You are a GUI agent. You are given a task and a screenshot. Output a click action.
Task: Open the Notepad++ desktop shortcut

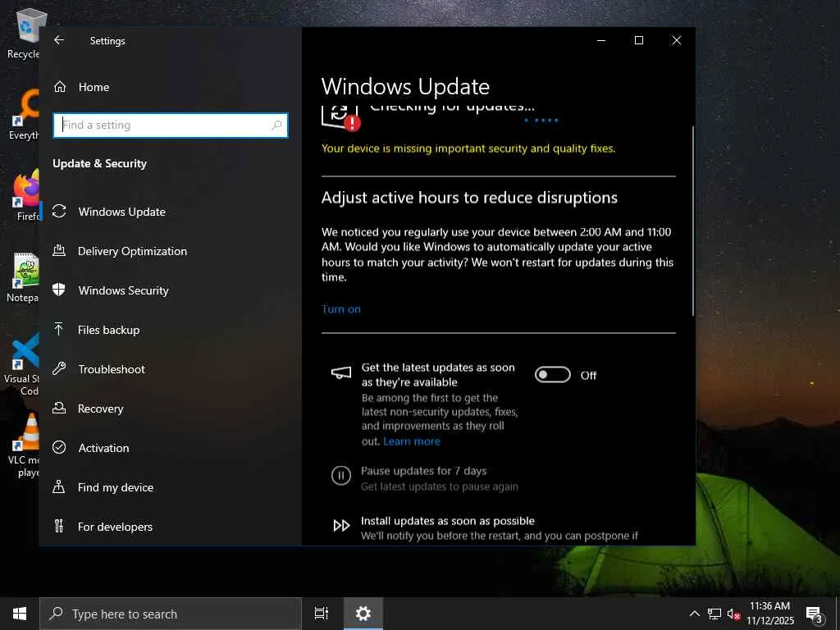[25, 277]
